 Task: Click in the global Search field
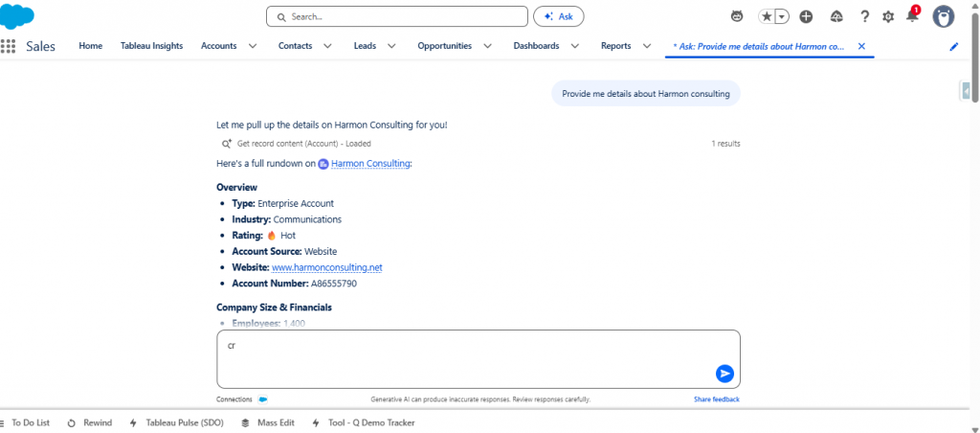397,17
